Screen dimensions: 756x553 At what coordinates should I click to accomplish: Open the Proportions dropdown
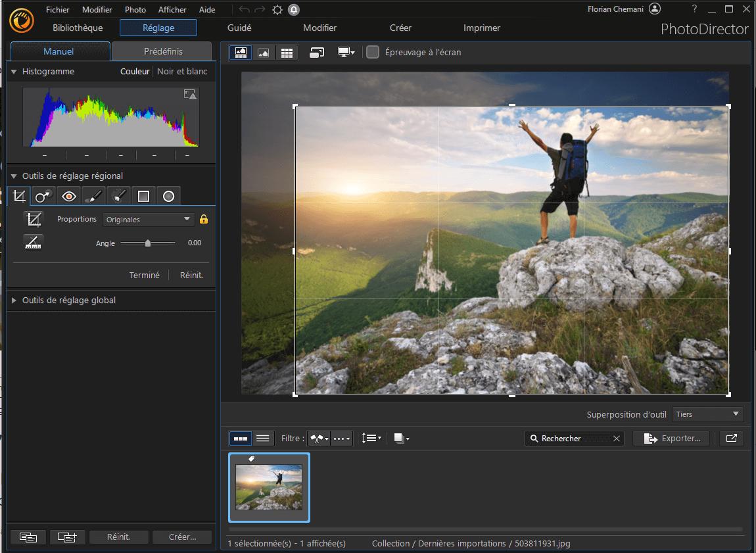[x=148, y=219]
